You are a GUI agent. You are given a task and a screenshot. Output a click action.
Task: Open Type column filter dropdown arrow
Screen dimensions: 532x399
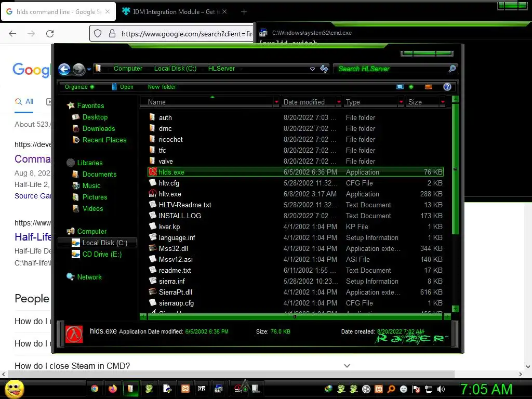coord(401,102)
